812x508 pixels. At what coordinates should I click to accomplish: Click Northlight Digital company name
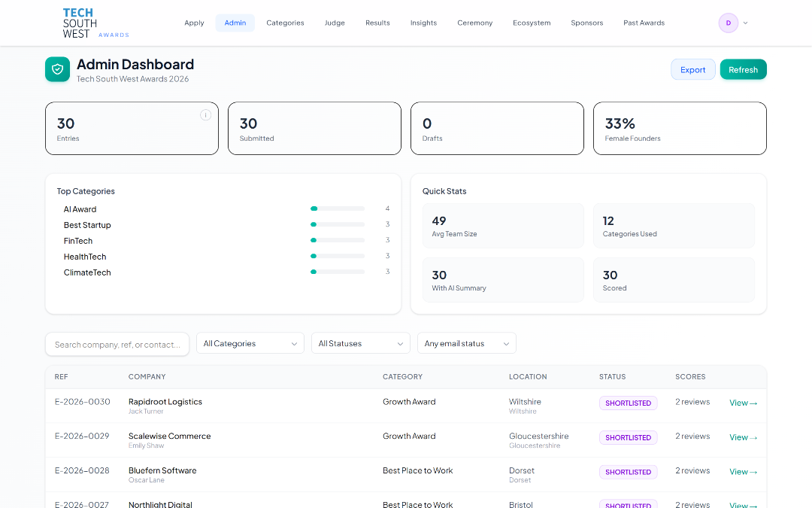pos(160,504)
